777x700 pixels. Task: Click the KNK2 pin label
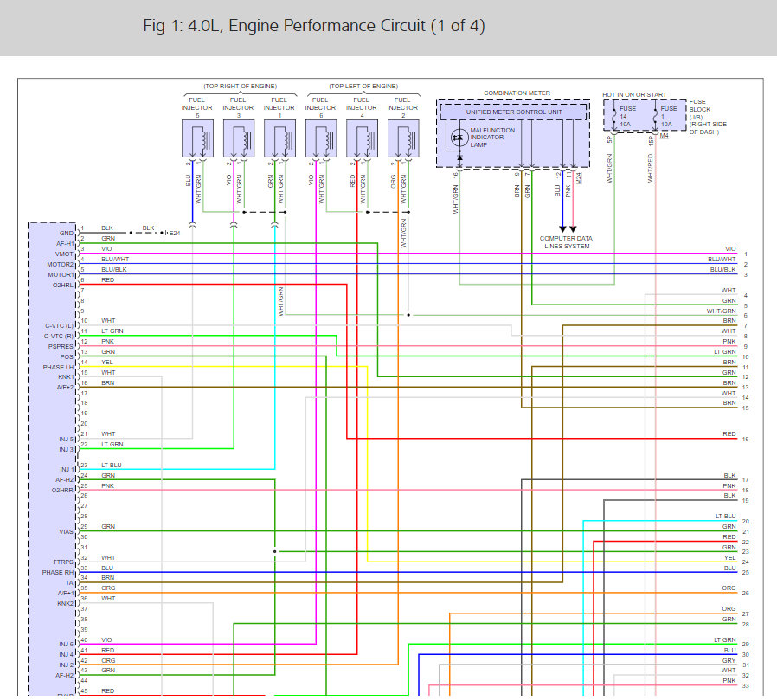(x=66, y=604)
